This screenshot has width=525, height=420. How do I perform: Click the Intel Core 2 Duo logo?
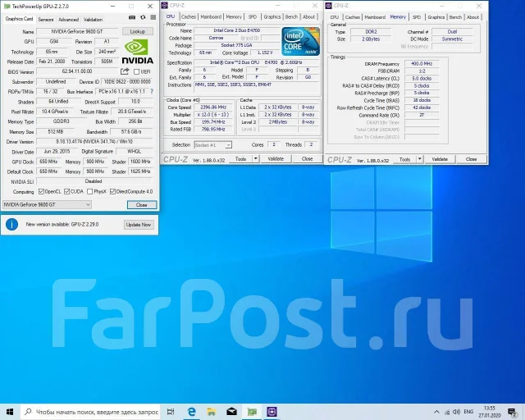(301, 41)
